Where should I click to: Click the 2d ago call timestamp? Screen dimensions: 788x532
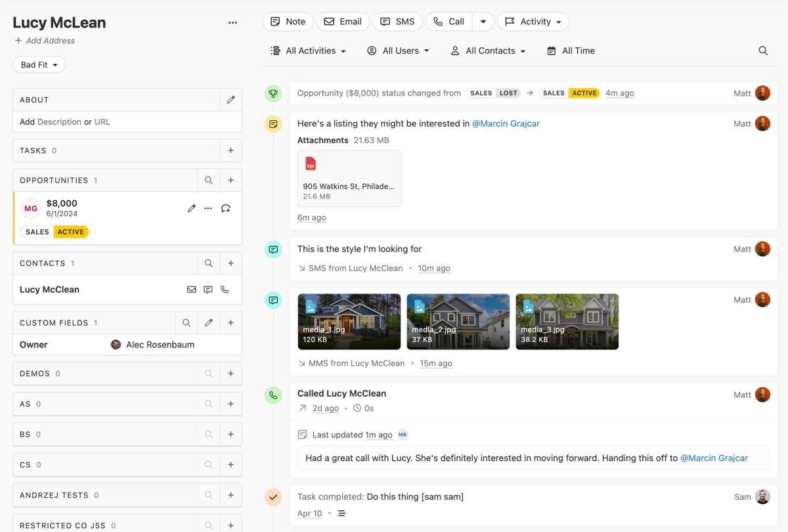coord(326,409)
